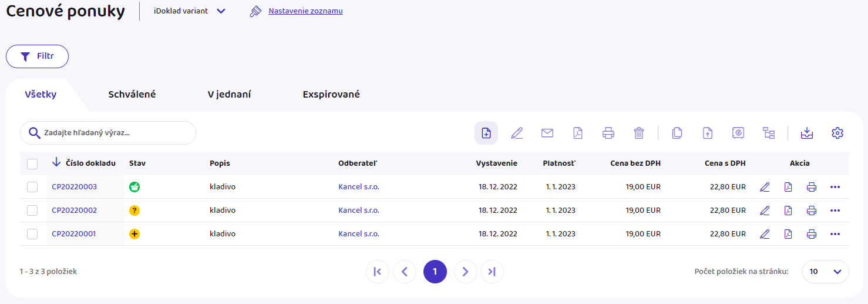Open items per page dropdown

tap(825, 272)
